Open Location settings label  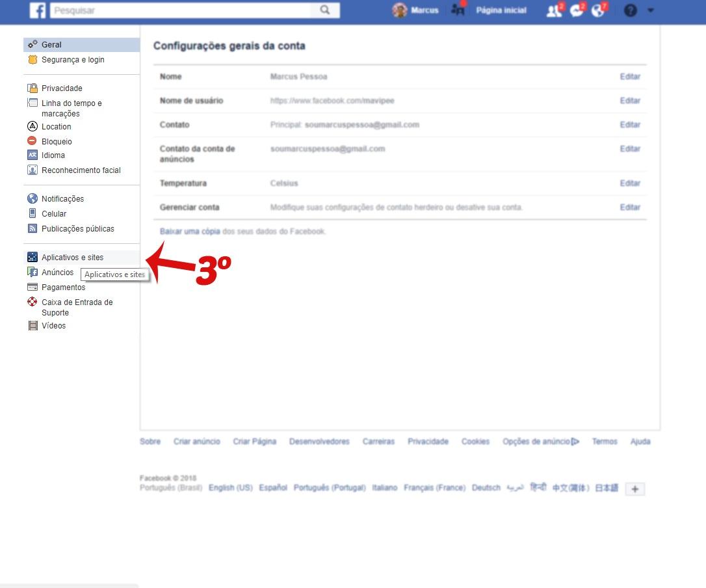click(x=57, y=127)
